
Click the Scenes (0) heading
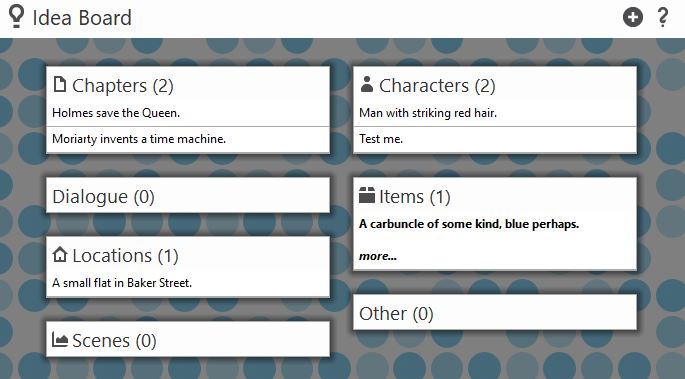[114, 341]
